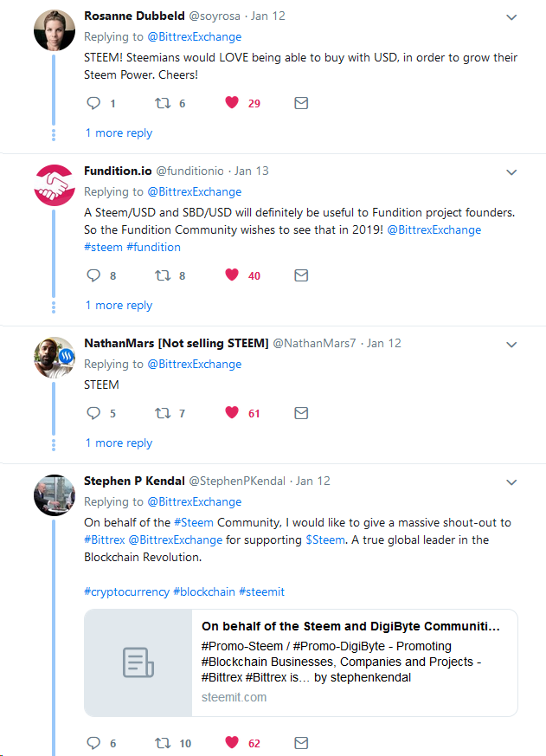The height and width of the screenshot is (756, 546).
Task: Open the $Steem cashtag link
Action: 325,540
